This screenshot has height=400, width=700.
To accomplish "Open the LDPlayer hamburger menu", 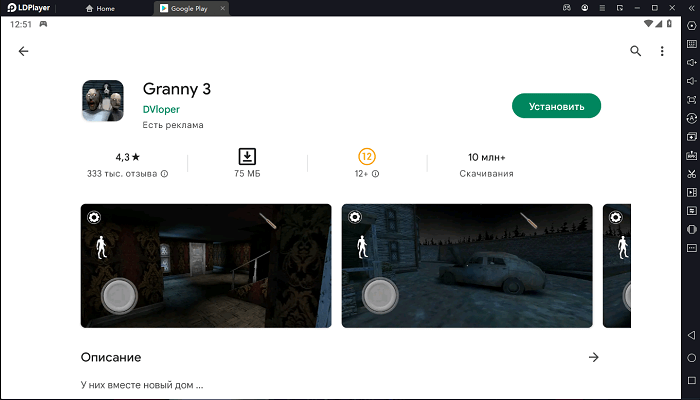I will [x=602, y=8].
